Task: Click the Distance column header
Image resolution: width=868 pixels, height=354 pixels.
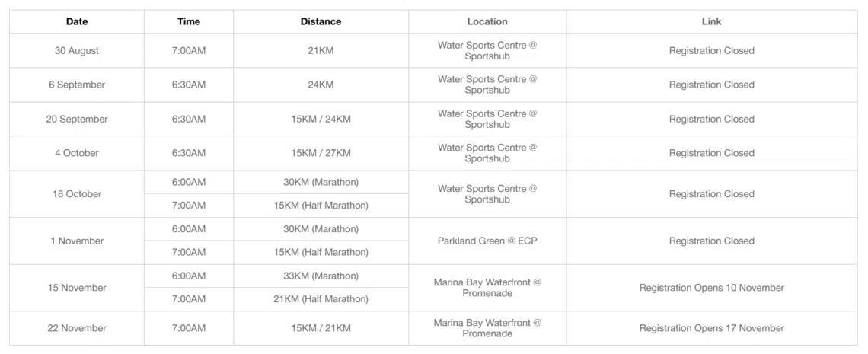Action: (x=321, y=22)
